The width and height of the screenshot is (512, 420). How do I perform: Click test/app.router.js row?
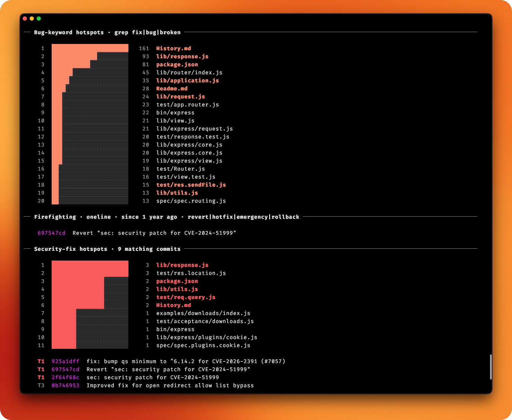pos(187,105)
